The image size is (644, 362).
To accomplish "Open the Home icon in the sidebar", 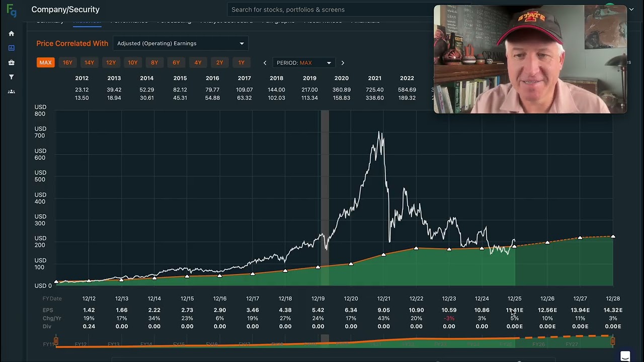I will [x=12, y=34].
